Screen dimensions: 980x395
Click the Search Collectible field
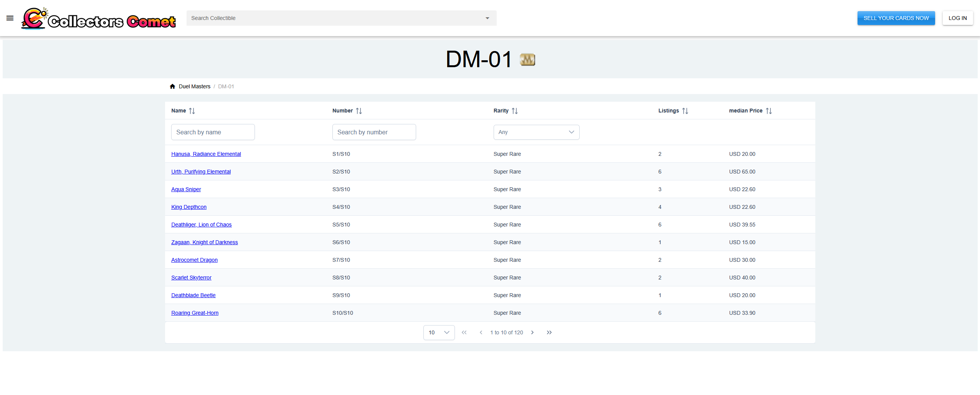tap(341, 18)
